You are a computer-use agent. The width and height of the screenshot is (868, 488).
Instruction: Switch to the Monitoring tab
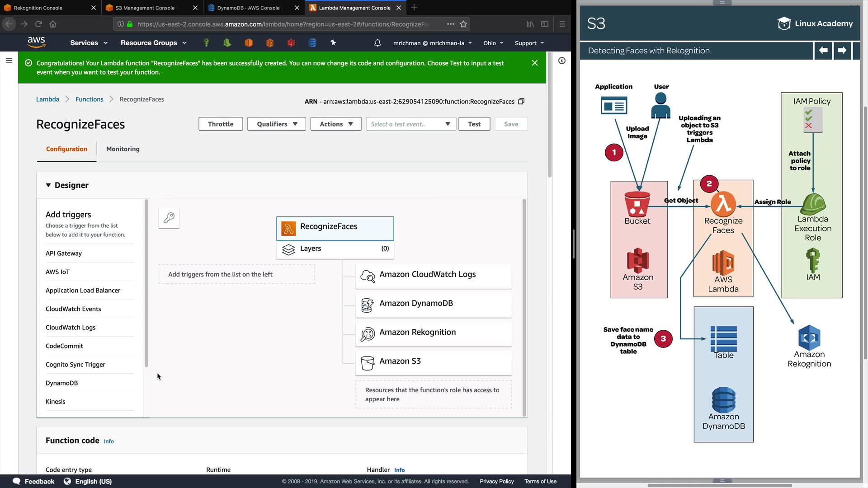[x=123, y=149]
